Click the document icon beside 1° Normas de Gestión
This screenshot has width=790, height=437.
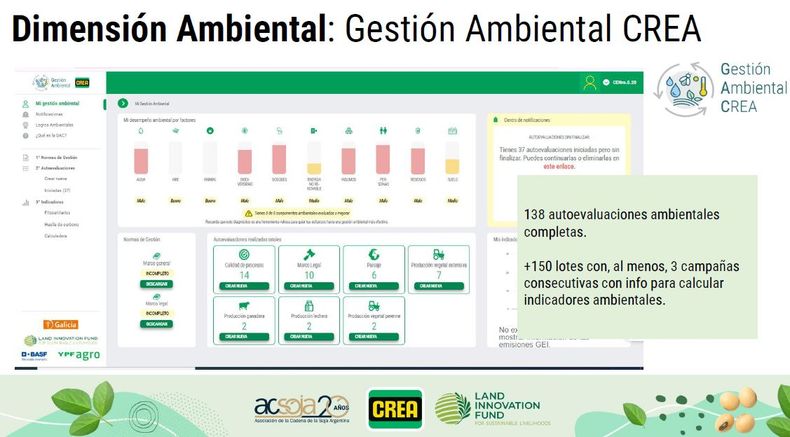pos(25,158)
